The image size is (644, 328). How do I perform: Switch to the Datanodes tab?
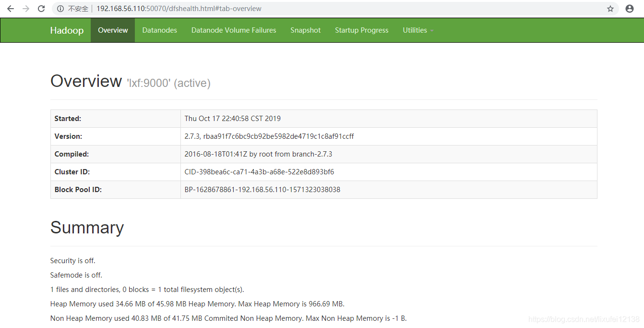point(159,30)
